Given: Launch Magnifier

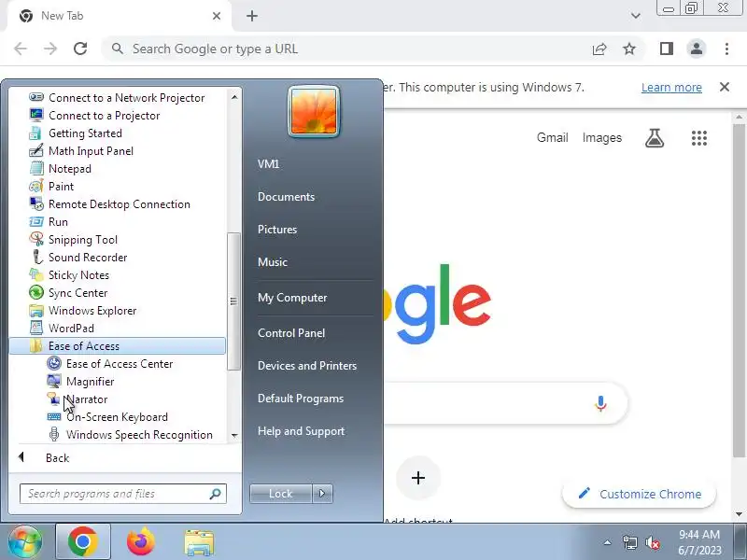Looking at the screenshot, I should click(80, 382).
